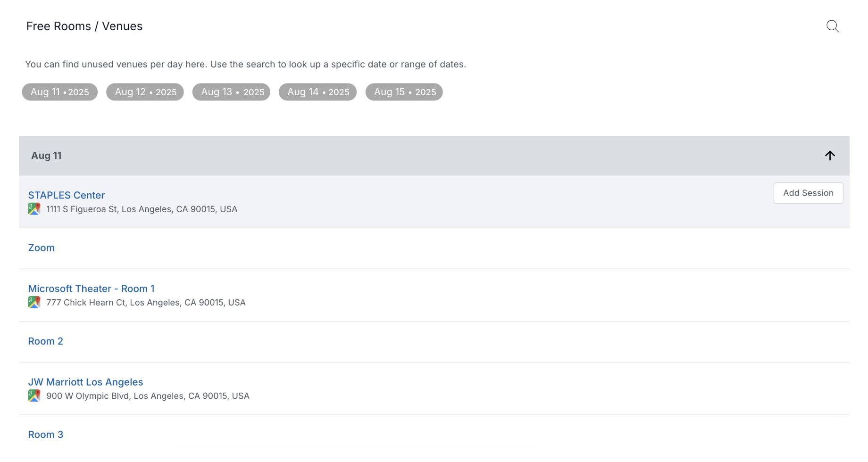Viewport: 868px width, 462px height.
Task: Select the Aug 12 • 2025 date chip
Action: [145, 92]
